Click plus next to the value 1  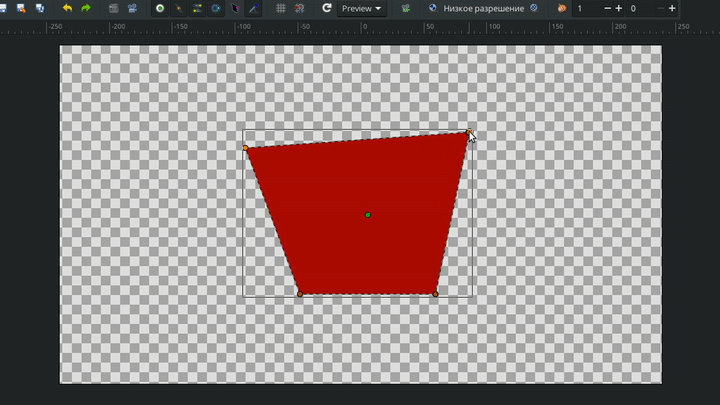pyautogui.click(x=618, y=8)
